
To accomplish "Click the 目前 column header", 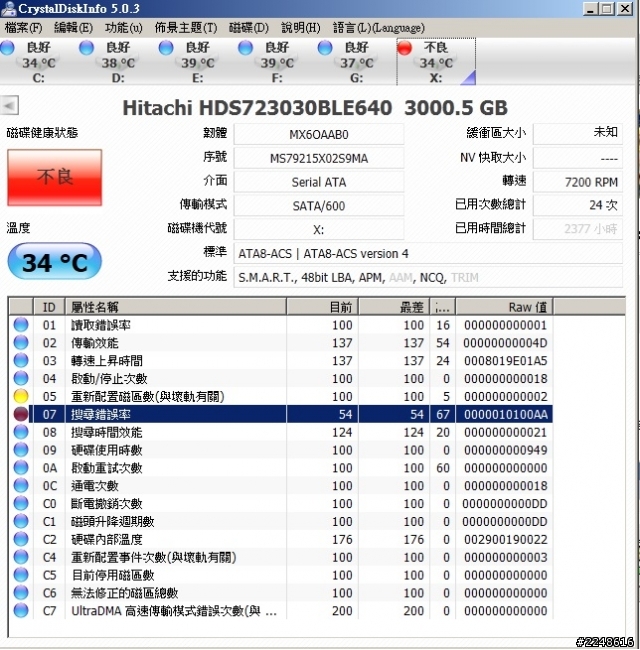I will point(322,307).
